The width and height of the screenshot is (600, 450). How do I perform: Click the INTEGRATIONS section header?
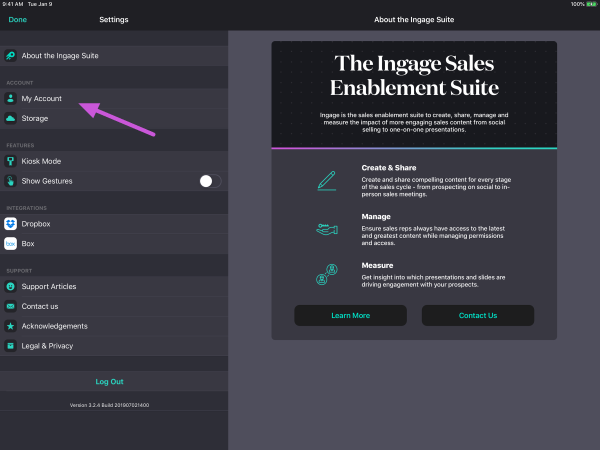26,208
